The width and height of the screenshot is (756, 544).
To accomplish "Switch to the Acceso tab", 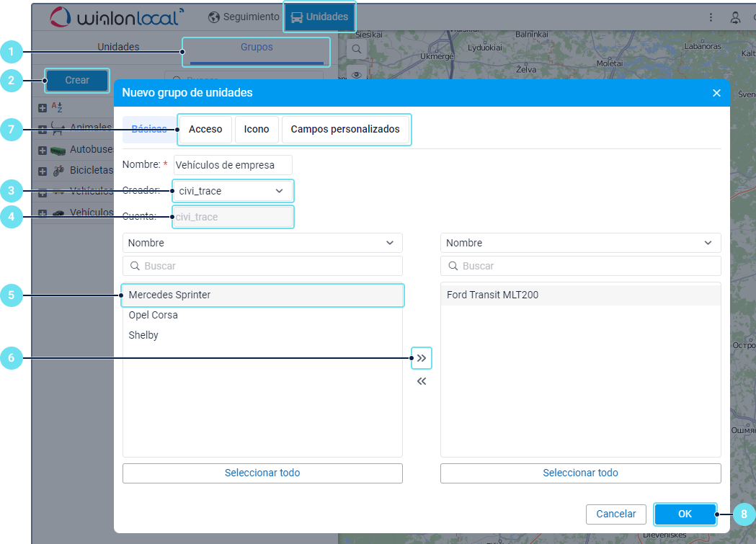I will tap(205, 130).
